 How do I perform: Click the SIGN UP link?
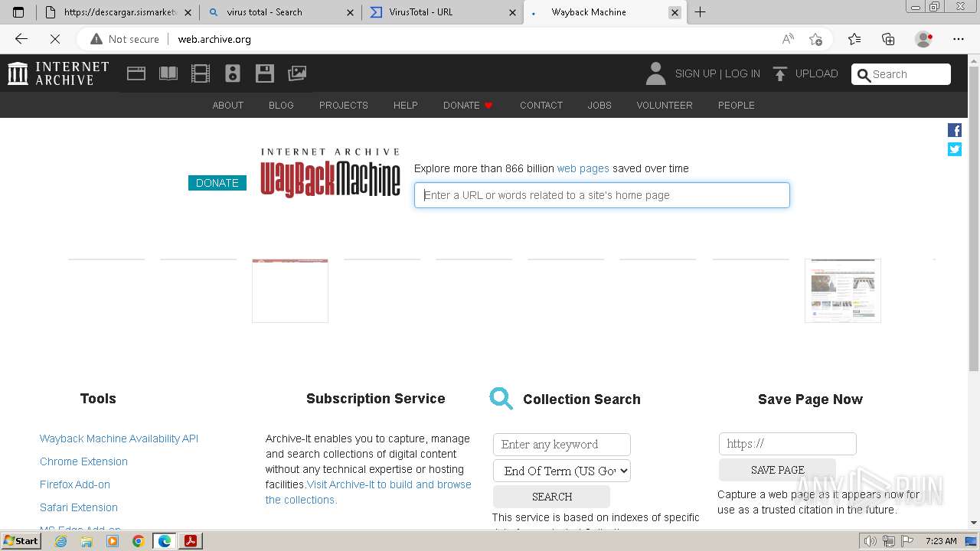(x=695, y=73)
